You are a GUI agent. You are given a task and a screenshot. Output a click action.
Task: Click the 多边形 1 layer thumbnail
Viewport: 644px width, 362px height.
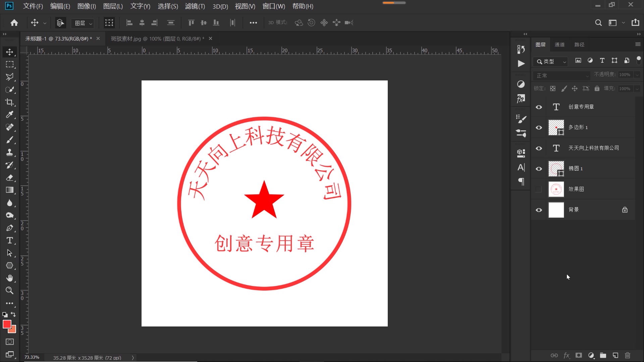point(556,127)
